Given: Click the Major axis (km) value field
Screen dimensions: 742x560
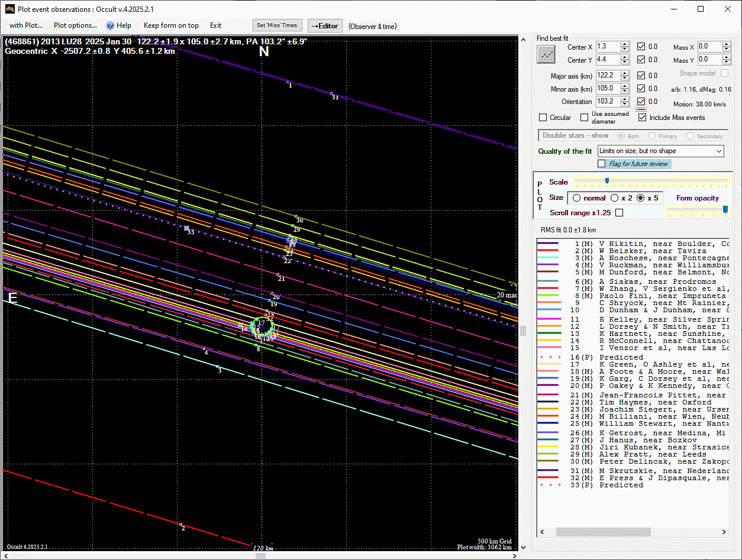Looking at the screenshot, I should (x=608, y=76).
